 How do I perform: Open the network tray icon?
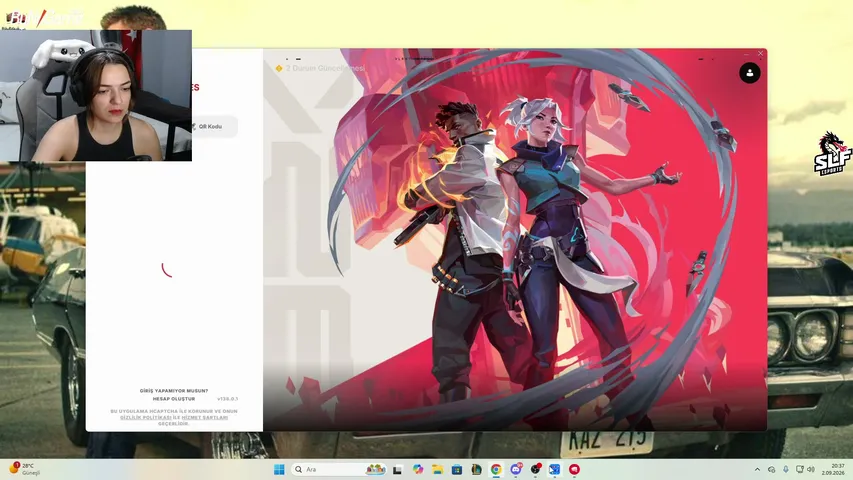pyautogui.click(x=800, y=469)
